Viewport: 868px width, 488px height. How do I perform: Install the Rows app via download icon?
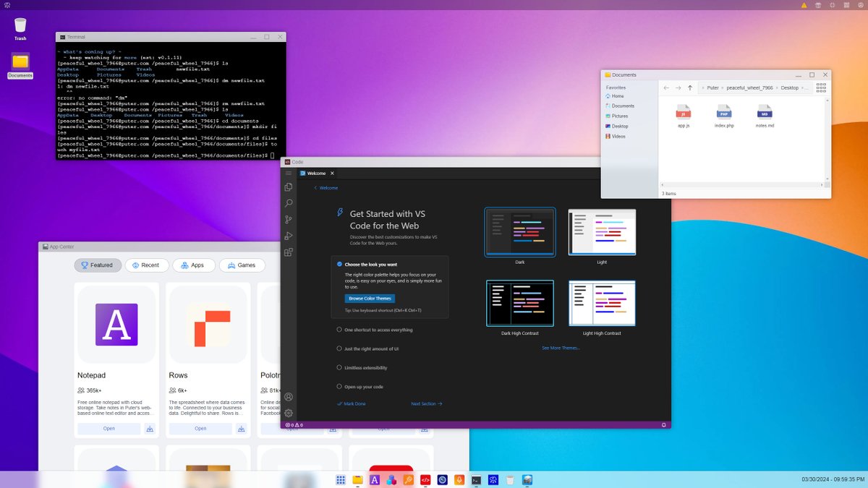242,429
